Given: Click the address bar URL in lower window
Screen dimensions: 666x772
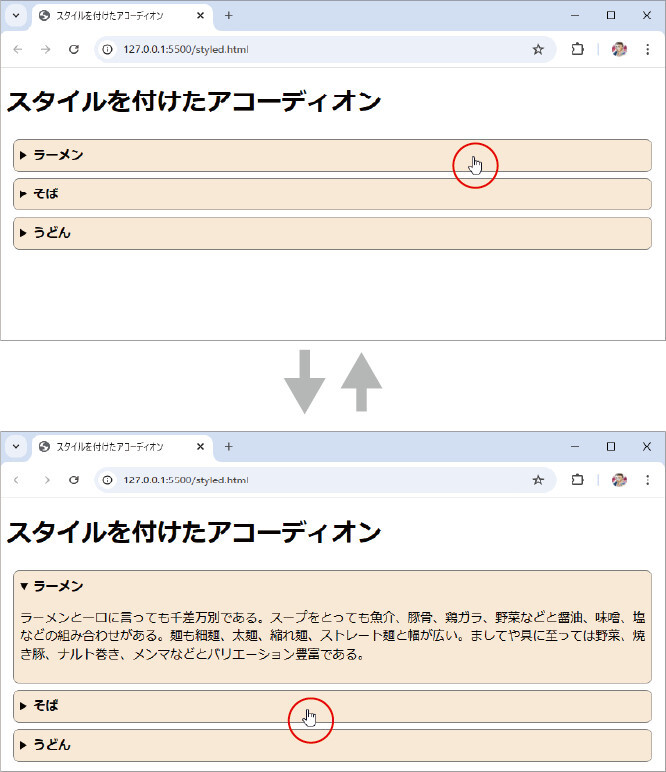Looking at the screenshot, I should 186,480.
